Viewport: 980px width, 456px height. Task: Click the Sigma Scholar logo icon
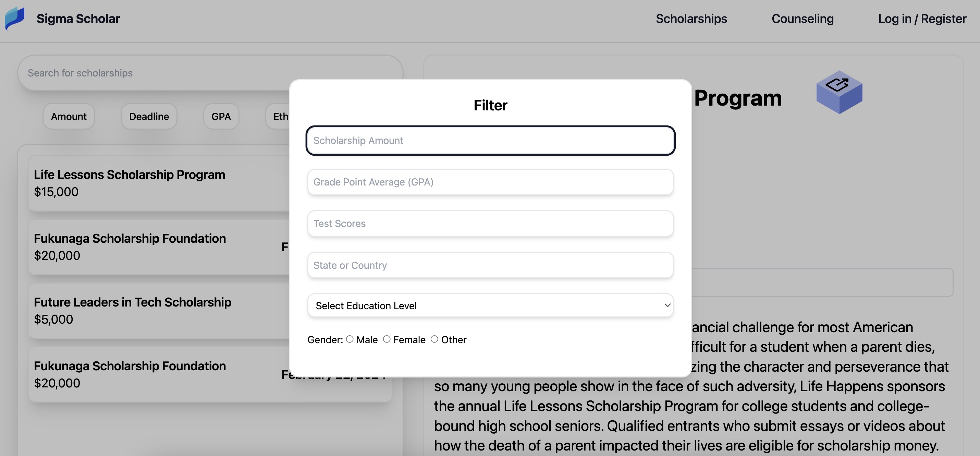point(14,17)
